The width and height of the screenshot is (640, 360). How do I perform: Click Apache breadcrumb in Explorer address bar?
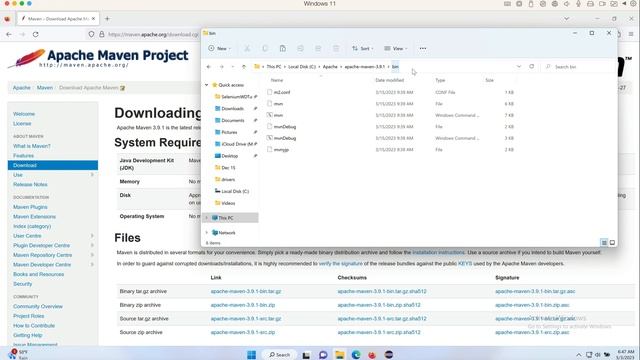[x=330, y=67]
